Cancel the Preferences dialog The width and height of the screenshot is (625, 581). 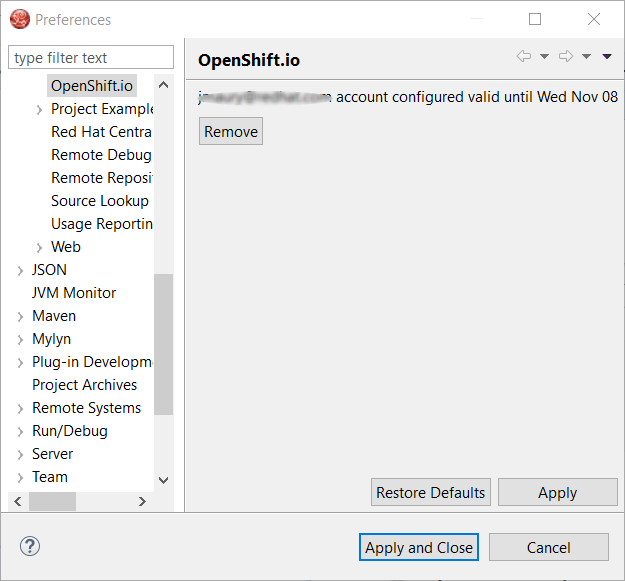(548, 547)
